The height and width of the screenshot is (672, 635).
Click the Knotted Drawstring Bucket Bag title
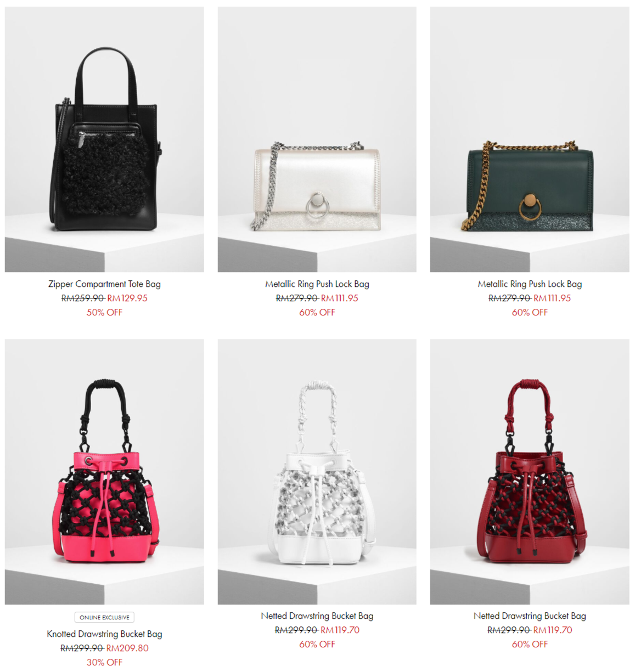104,634
